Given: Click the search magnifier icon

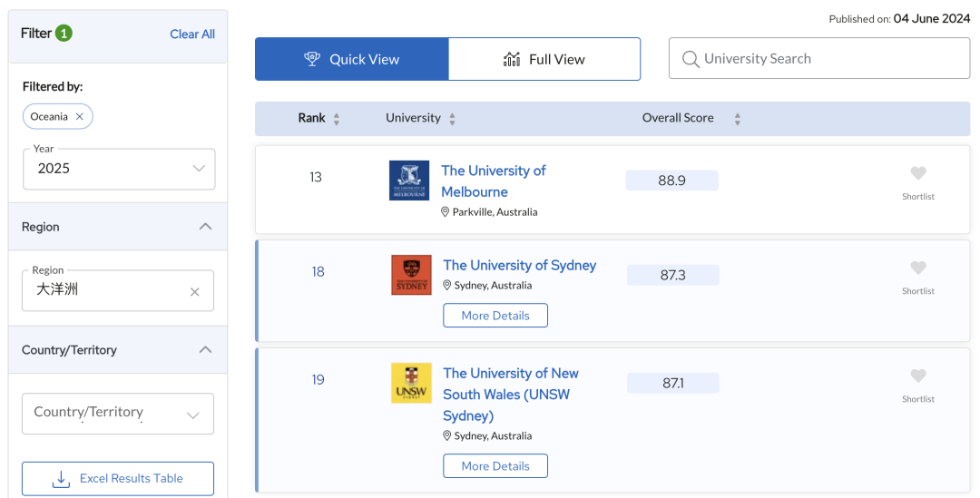Looking at the screenshot, I should (x=690, y=59).
